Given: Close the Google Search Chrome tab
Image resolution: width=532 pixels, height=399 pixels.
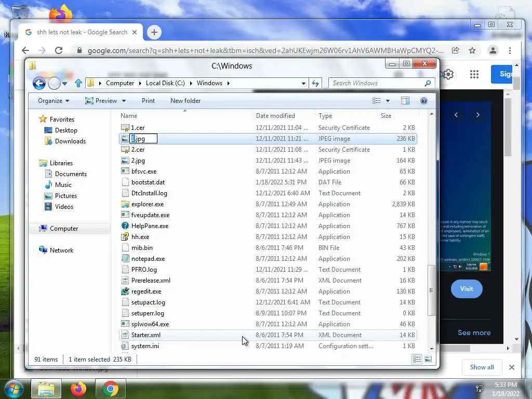Looking at the screenshot, I should (x=135, y=32).
